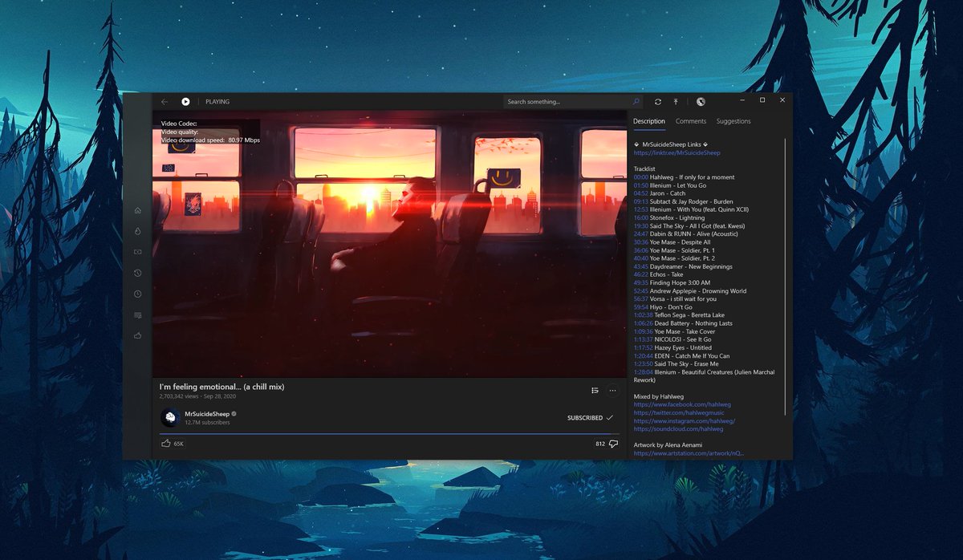
Task: Open Home from the sidebar
Action: 138,210
